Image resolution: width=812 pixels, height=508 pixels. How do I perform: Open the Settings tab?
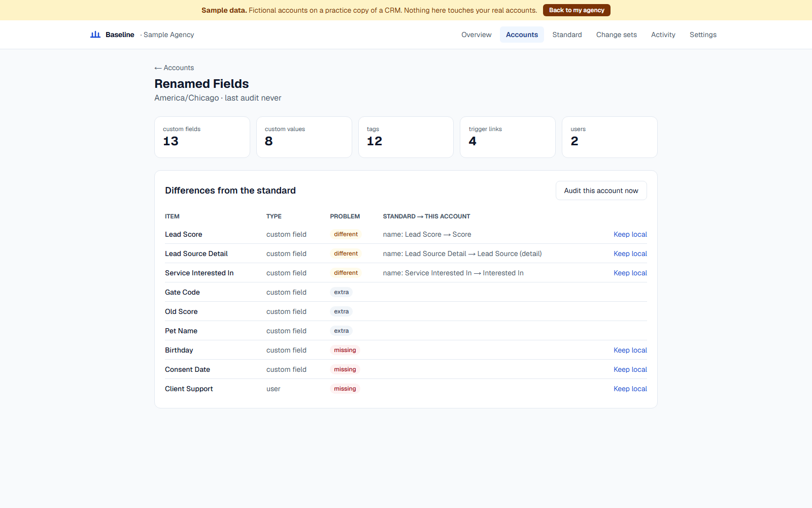click(x=703, y=35)
